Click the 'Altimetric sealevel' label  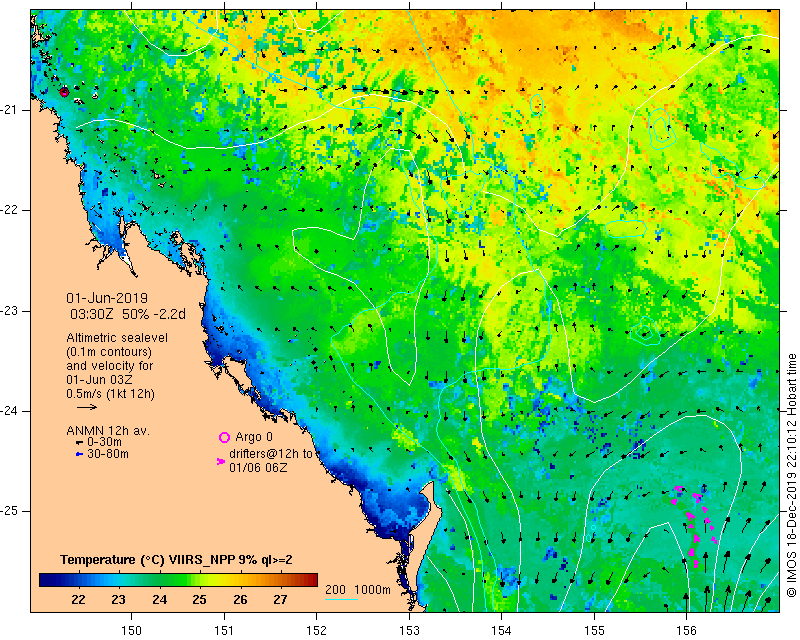[x=117, y=338]
